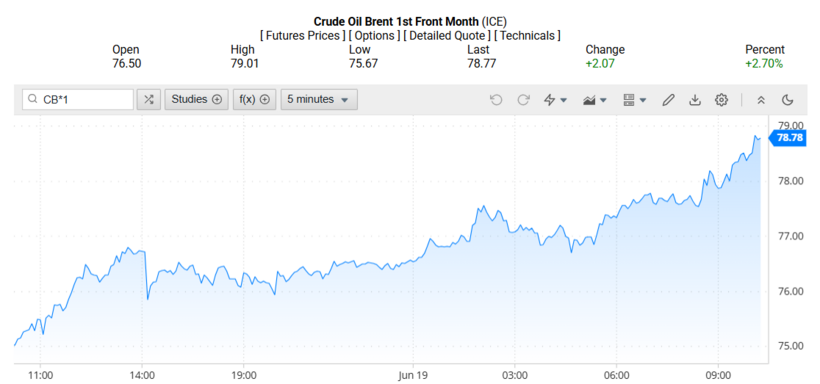Open the Technicals link

527,36
